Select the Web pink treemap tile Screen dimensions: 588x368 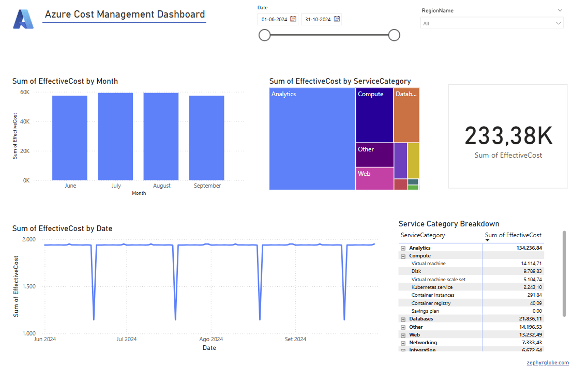(x=374, y=178)
